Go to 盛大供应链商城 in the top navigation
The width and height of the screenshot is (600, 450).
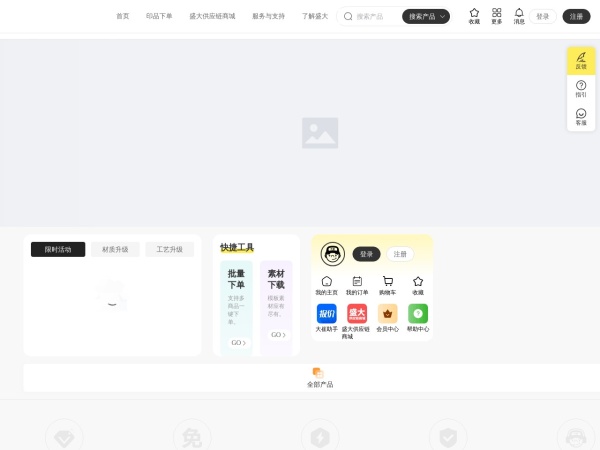click(x=212, y=16)
